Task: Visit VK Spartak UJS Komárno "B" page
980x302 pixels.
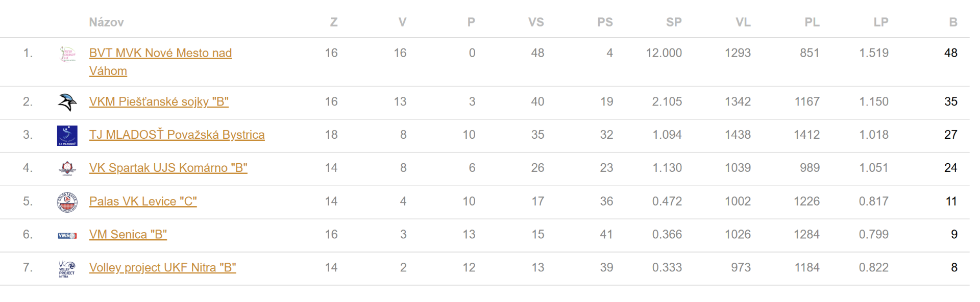Action: [x=168, y=168]
